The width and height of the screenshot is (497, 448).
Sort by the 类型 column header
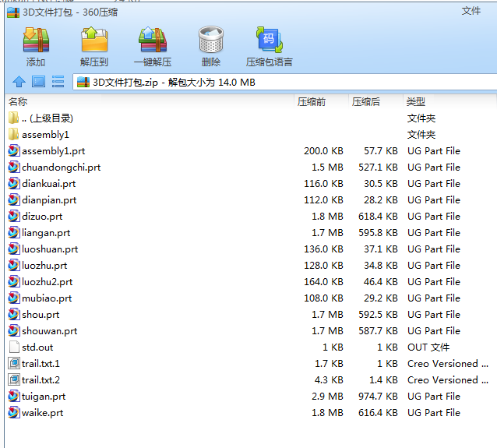point(415,102)
